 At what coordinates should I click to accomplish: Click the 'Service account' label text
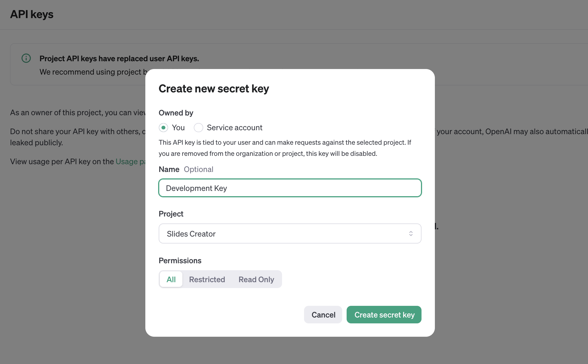click(x=234, y=128)
